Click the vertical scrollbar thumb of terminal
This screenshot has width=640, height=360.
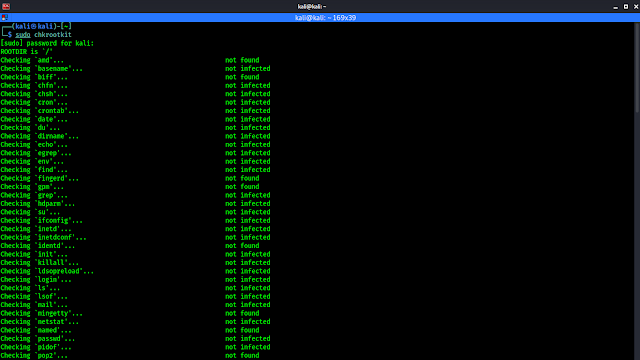click(x=637, y=67)
